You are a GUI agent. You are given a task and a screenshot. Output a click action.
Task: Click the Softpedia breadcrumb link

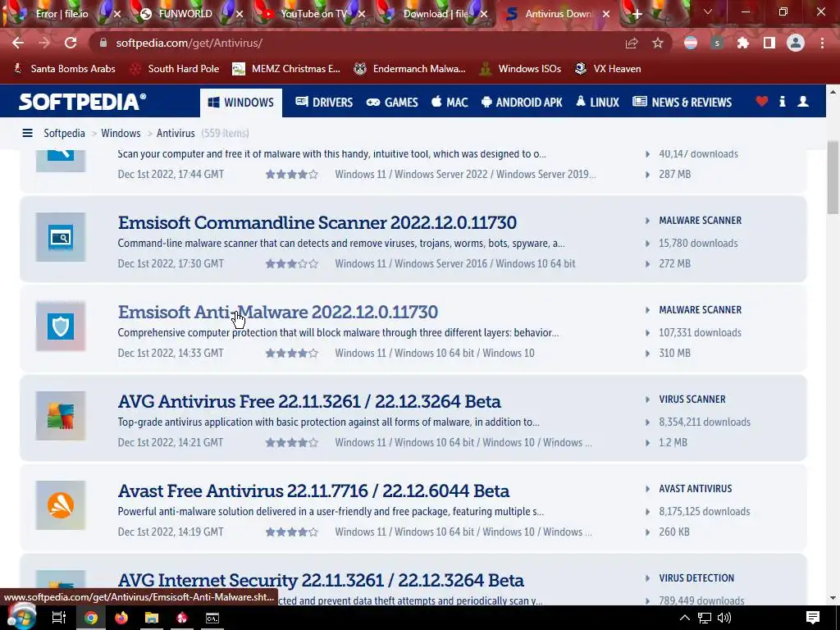coord(64,133)
